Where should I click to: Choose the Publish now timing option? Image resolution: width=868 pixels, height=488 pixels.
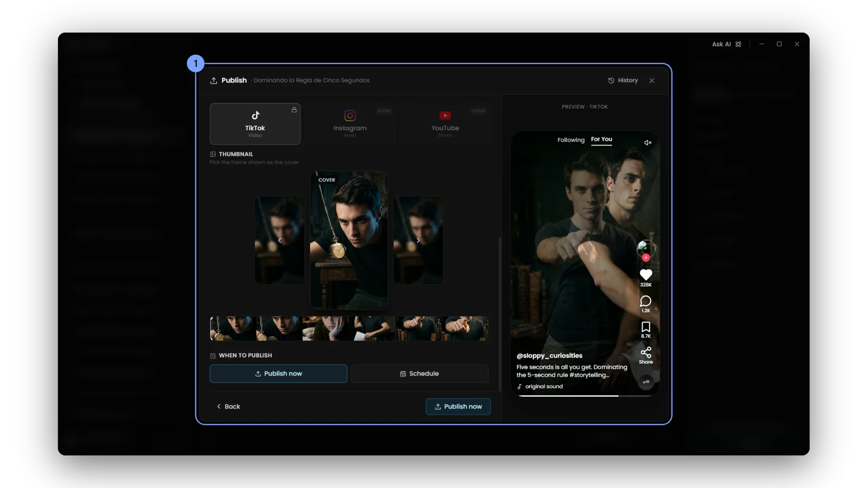[x=278, y=374]
